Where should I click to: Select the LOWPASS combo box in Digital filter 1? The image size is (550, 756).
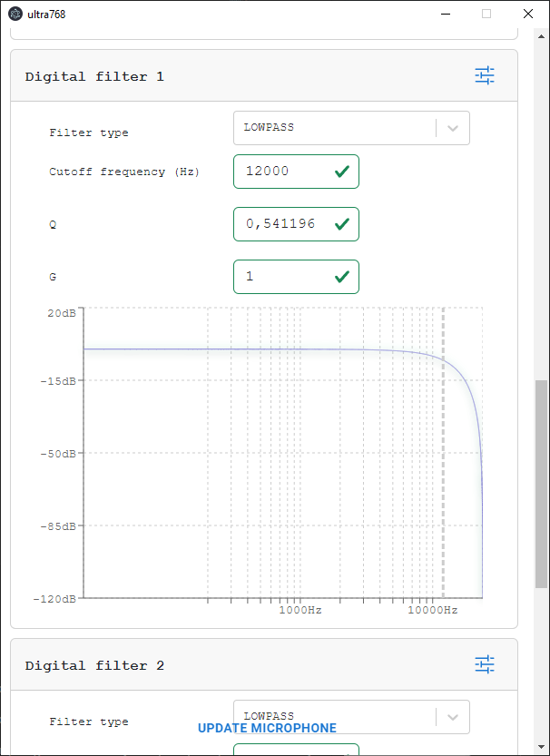point(351,128)
